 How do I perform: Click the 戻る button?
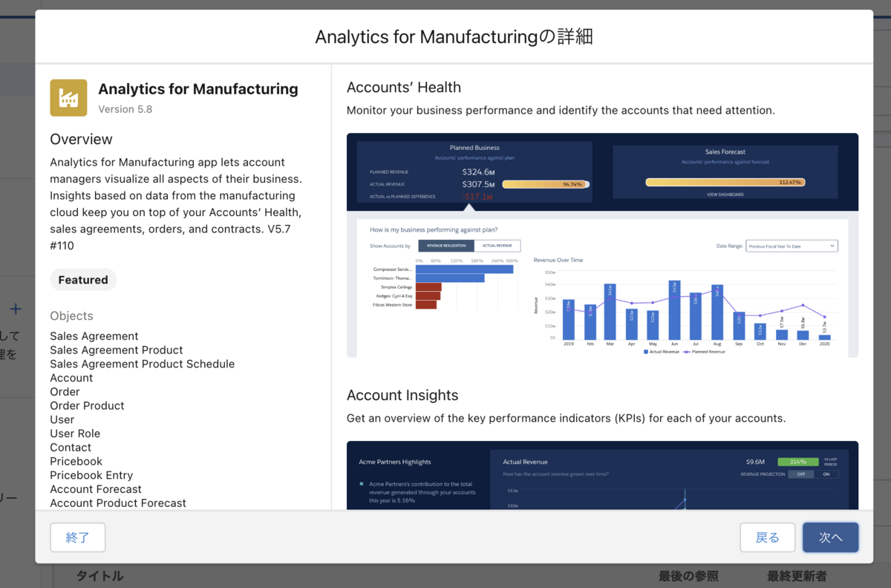(x=767, y=537)
